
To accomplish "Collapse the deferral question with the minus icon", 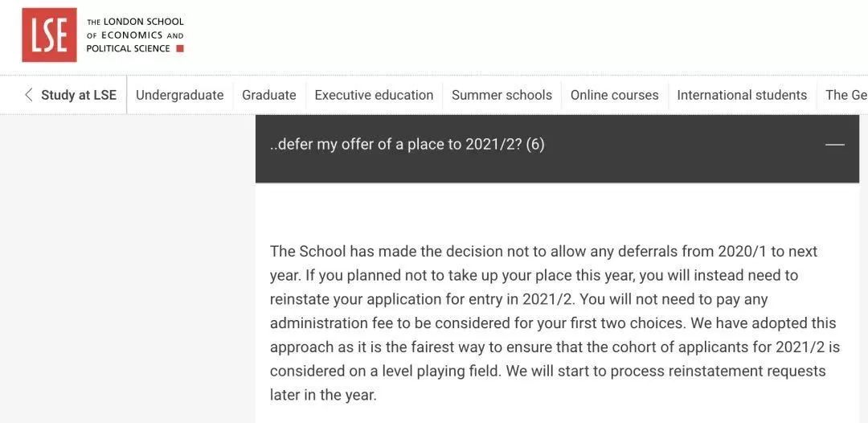I will (x=835, y=145).
